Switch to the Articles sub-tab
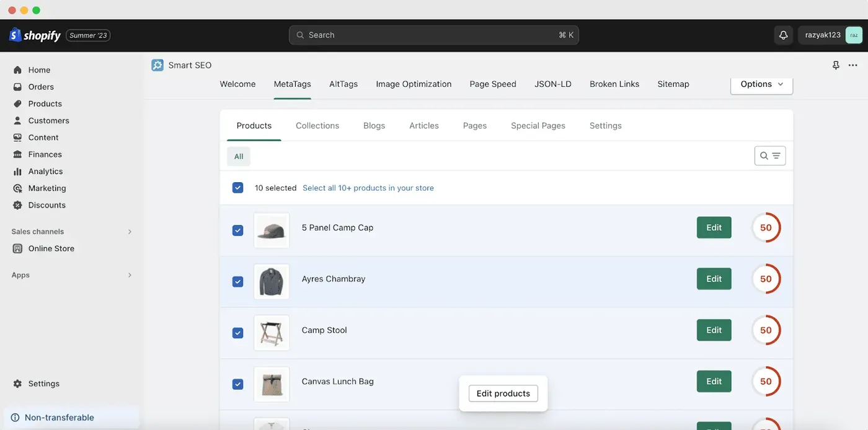The width and height of the screenshot is (868, 430). point(424,126)
